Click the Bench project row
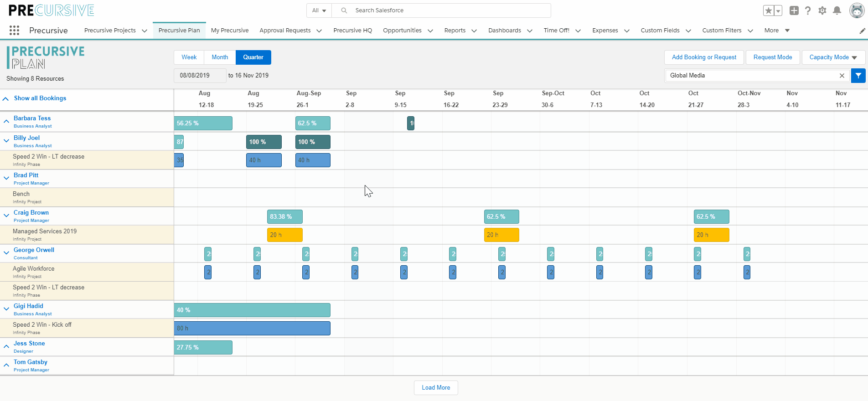The height and width of the screenshot is (401, 868). coord(87,197)
